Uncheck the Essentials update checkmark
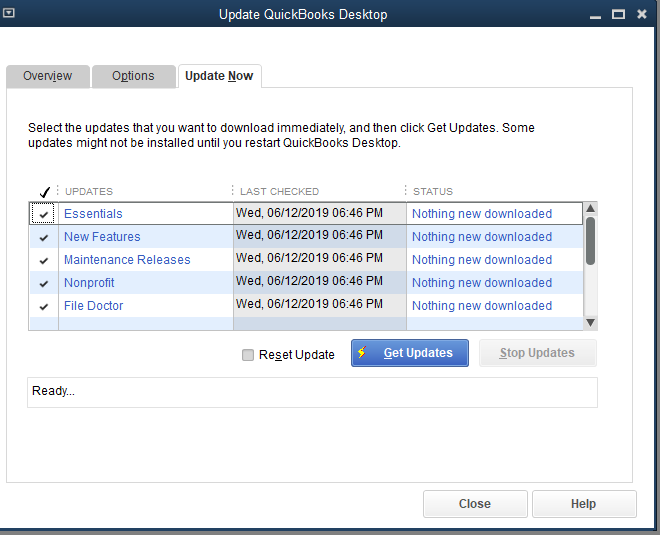Image resolution: width=660 pixels, height=535 pixels. click(x=43, y=214)
